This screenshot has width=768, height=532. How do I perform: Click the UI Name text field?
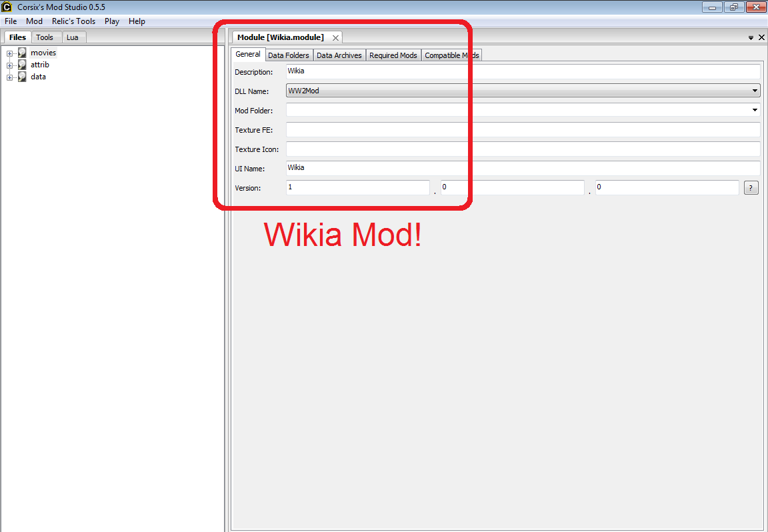click(x=523, y=168)
